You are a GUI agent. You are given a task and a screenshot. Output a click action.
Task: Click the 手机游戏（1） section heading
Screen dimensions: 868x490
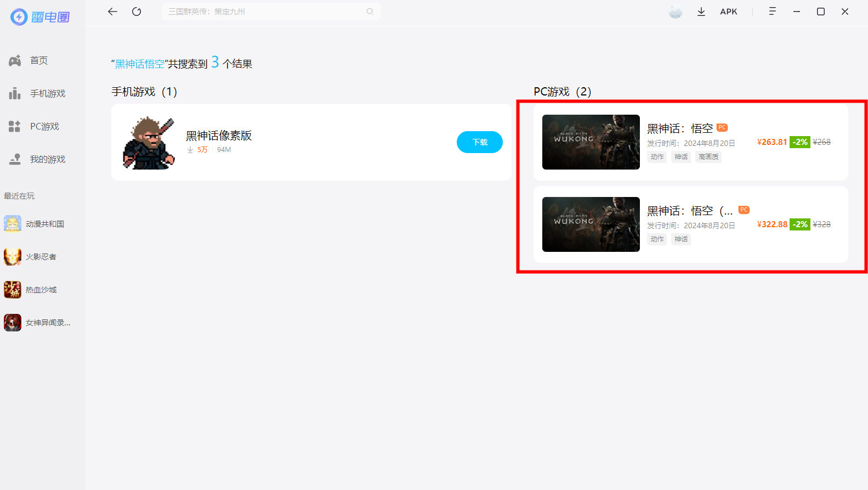pyautogui.click(x=145, y=92)
